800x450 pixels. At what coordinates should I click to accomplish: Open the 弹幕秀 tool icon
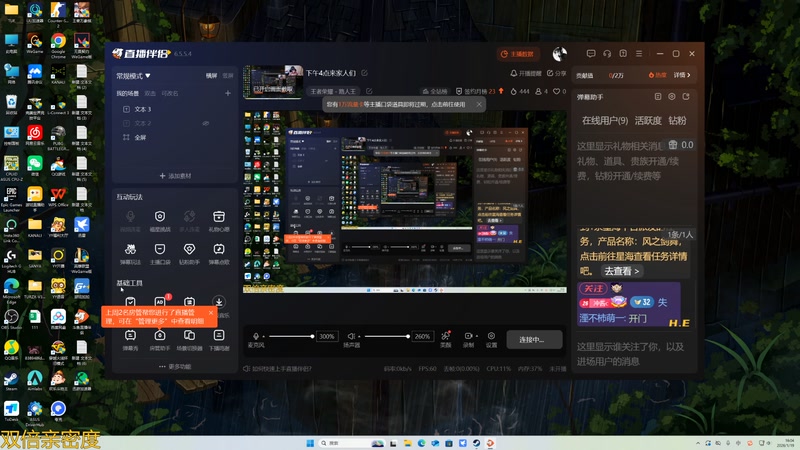(130, 335)
